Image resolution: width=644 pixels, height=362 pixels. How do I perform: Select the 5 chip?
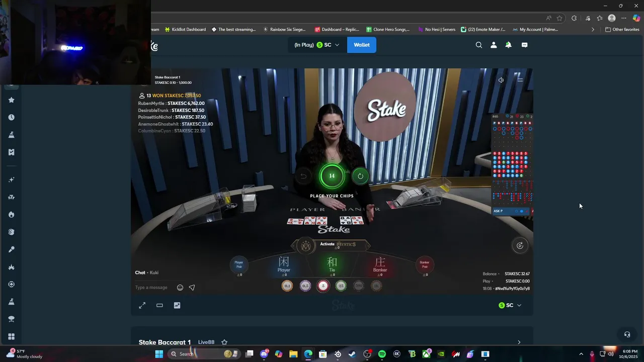point(324,286)
